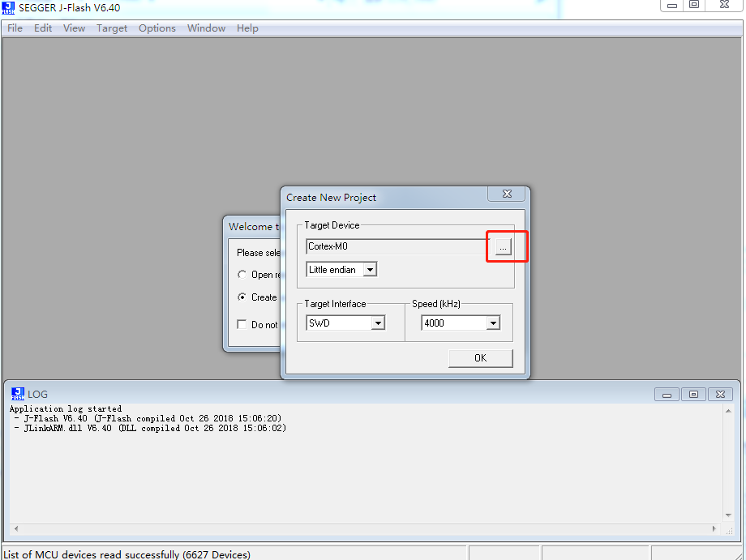Open the Options menu
Screen dimensions: 746x560
(157, 28)
